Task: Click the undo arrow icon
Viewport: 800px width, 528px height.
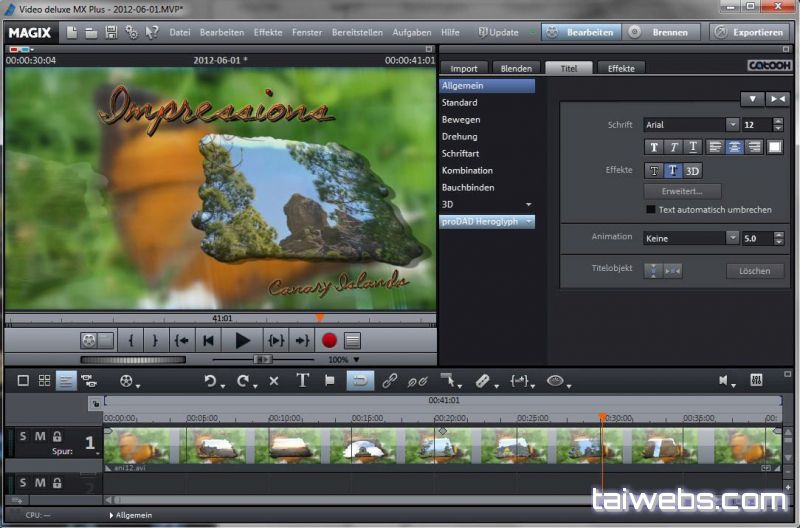Action: 211,381
